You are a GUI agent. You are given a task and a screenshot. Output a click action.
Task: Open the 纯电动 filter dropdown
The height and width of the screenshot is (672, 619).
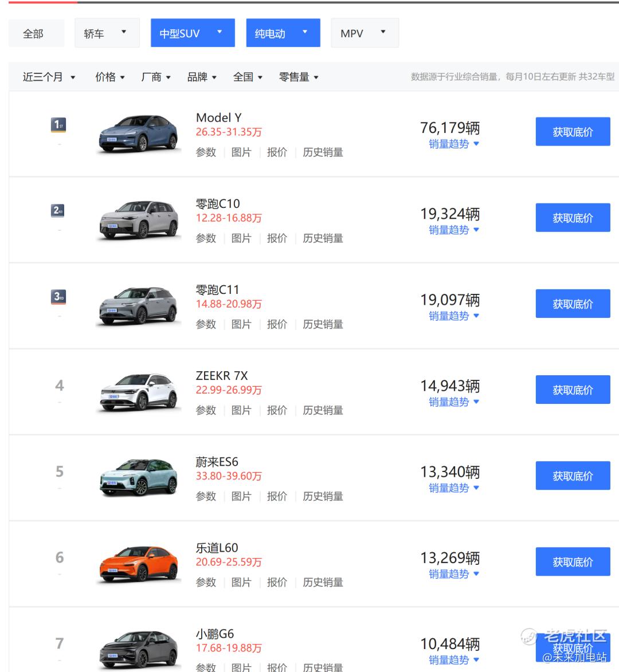pyautogui.click(x=283, y=33)
